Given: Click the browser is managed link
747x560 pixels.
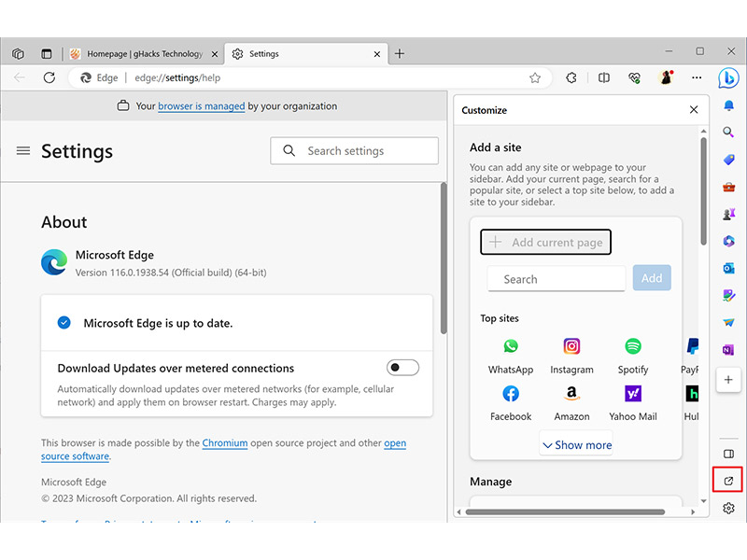Looking at the screenshot, I should 201,106.
